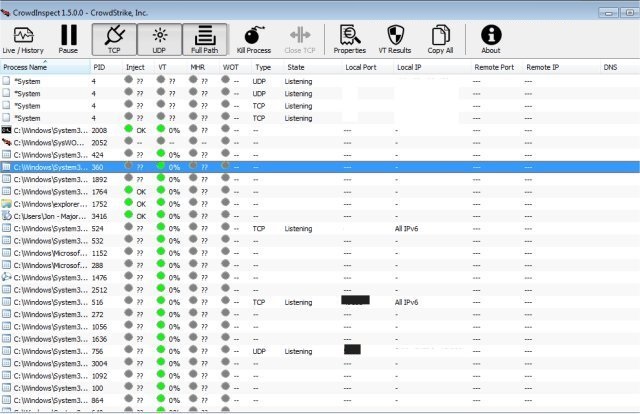Select the process row with PID 272
Viewport: 640px width, 414px height.
[320, 314]
